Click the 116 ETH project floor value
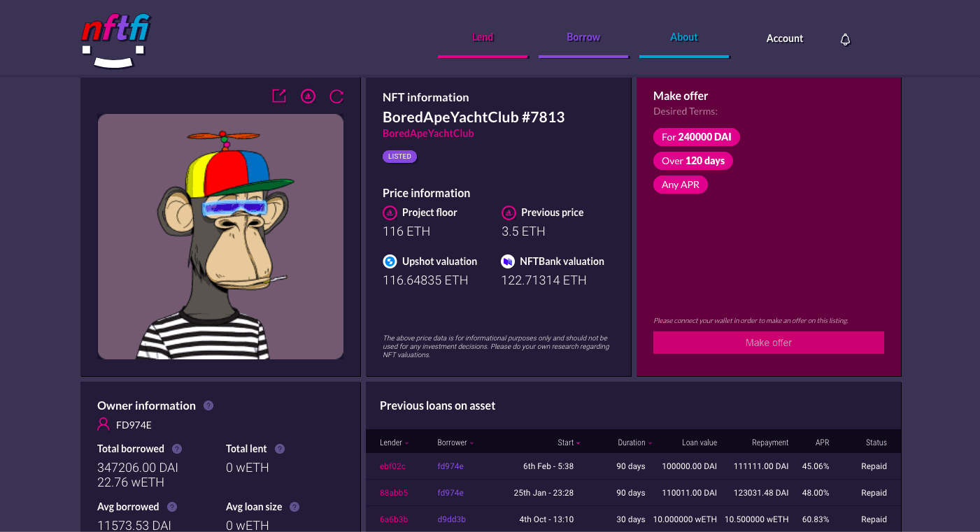980x532 pixels. click(x=406, y=231)
